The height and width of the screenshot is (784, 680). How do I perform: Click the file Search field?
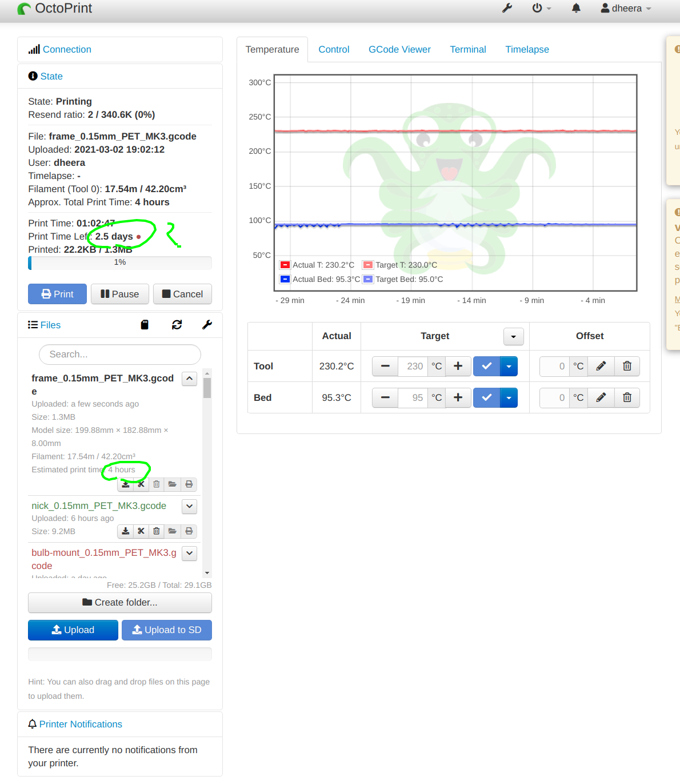119,355
